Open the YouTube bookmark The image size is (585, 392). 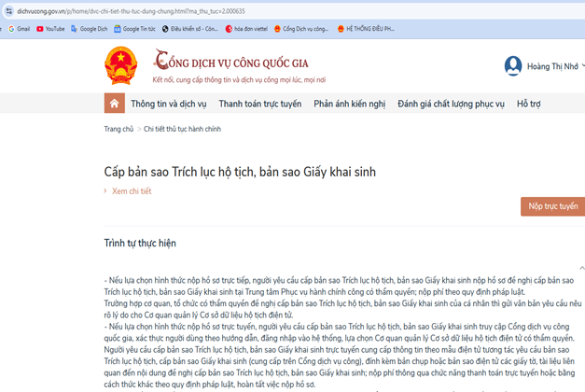(x=50, y=29)
